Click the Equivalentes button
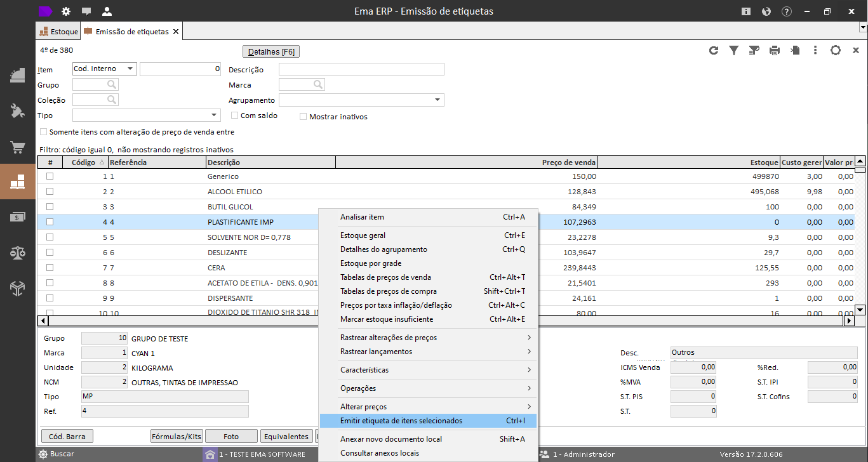The height and width of the screenshot is (462, 868). pyautogui.click(x=286, y=437)
